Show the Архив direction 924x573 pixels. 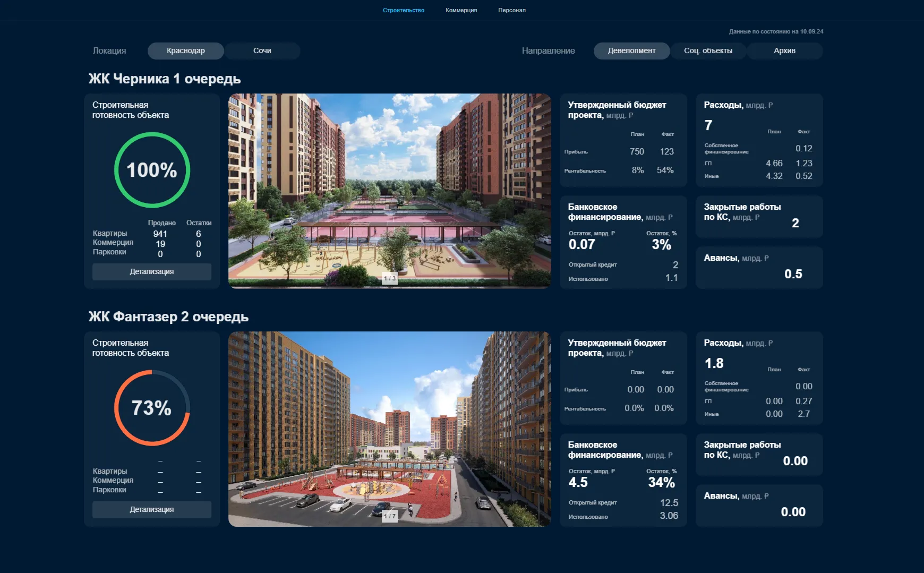point(784,50)
